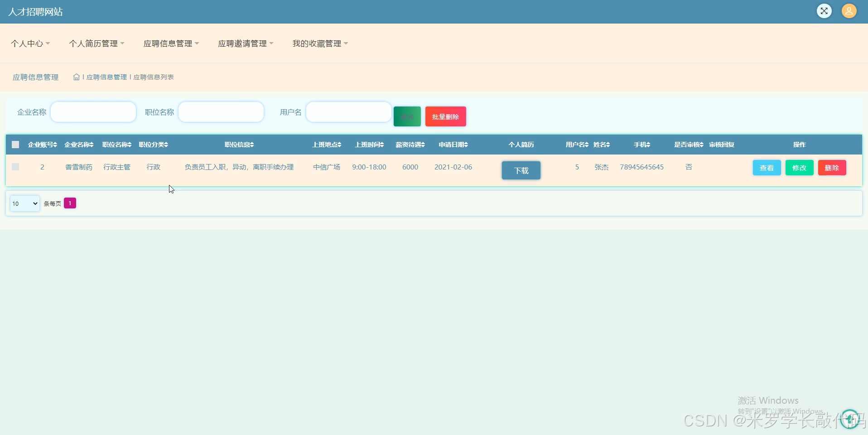The image size is (868, 435).
Task: Expand the 应聘信息管理 nav menu
Action: (171, 43)
